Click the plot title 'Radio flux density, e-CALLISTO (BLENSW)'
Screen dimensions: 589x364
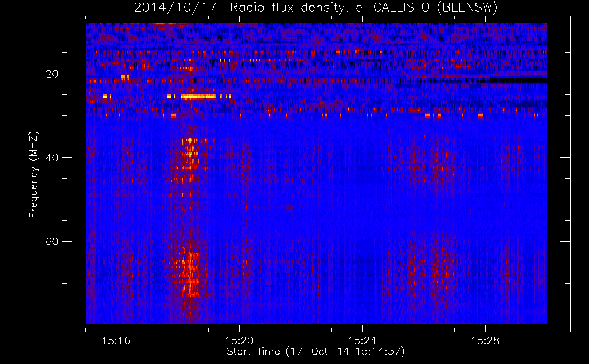pyautogui.click(x=363, y=7)
